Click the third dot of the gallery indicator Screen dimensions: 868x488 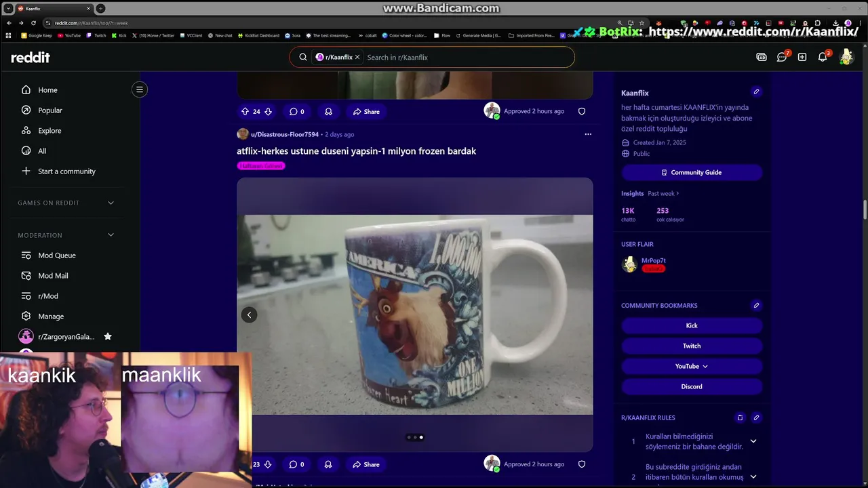coord(421,438)
